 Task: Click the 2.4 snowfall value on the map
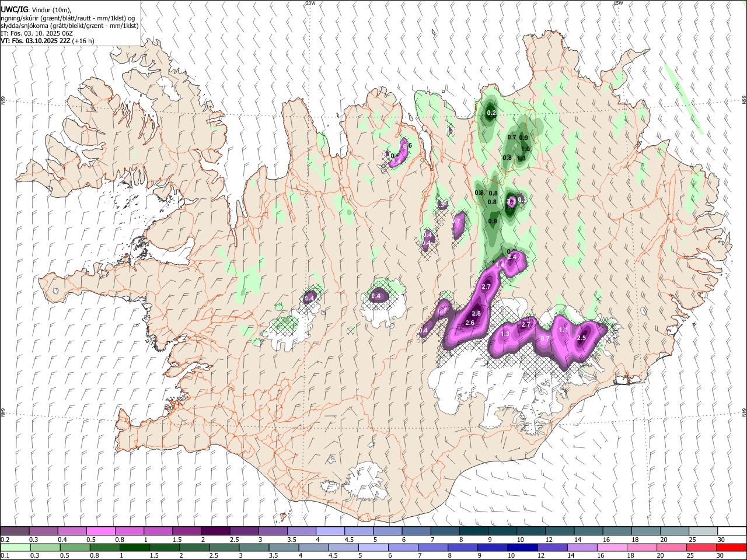512,257
